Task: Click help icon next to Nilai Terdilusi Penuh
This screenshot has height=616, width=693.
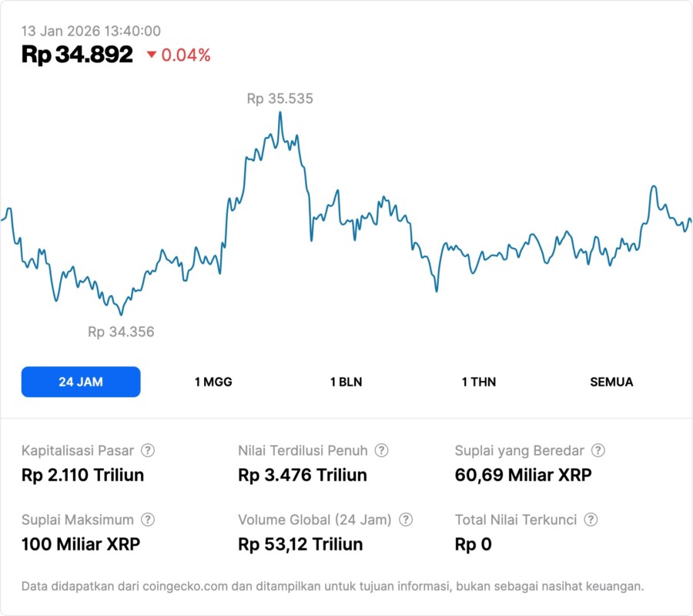Action: point(381,450)
